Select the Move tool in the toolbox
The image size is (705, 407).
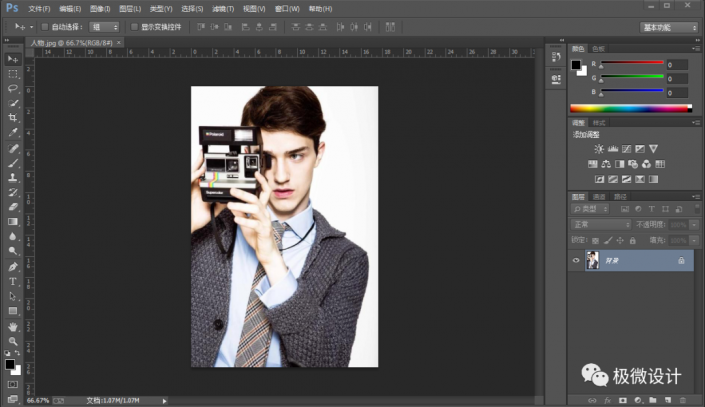pos(13,59)
